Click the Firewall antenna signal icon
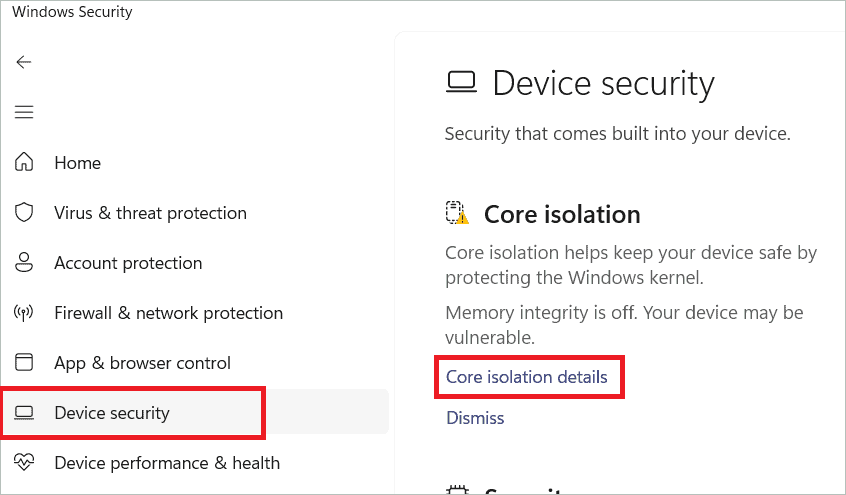 24,313
